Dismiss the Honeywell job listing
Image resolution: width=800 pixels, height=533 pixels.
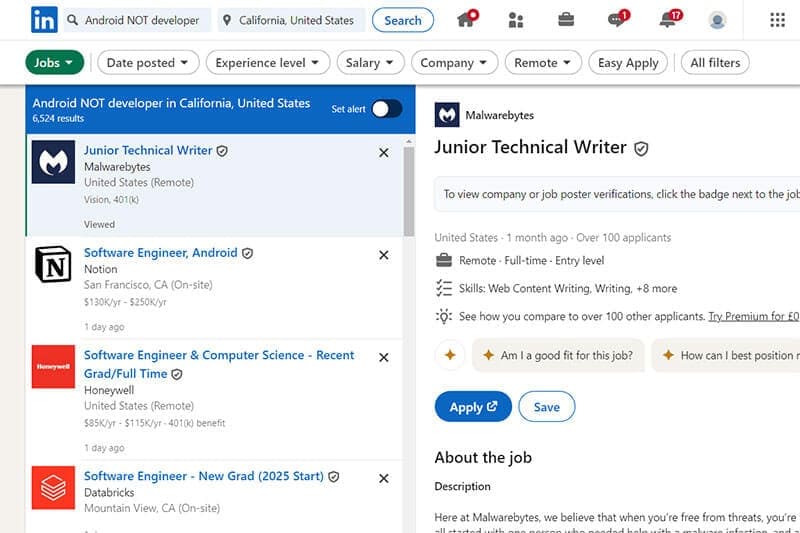tap(384, 358)
